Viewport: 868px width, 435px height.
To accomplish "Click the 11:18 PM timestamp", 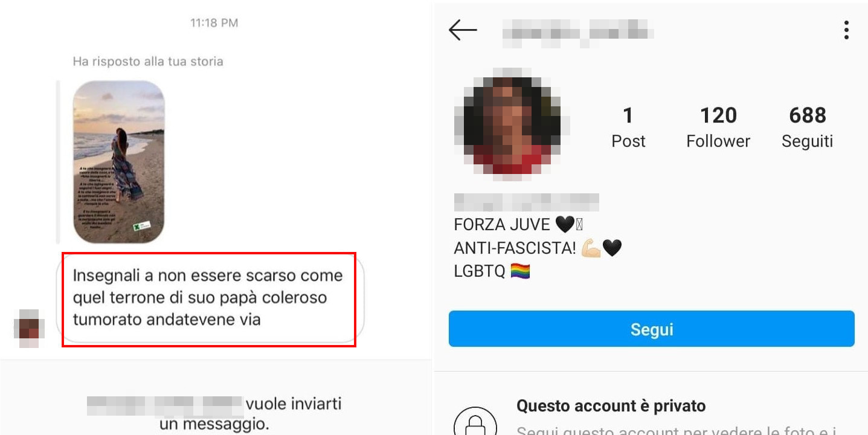I will pos(214,23).
